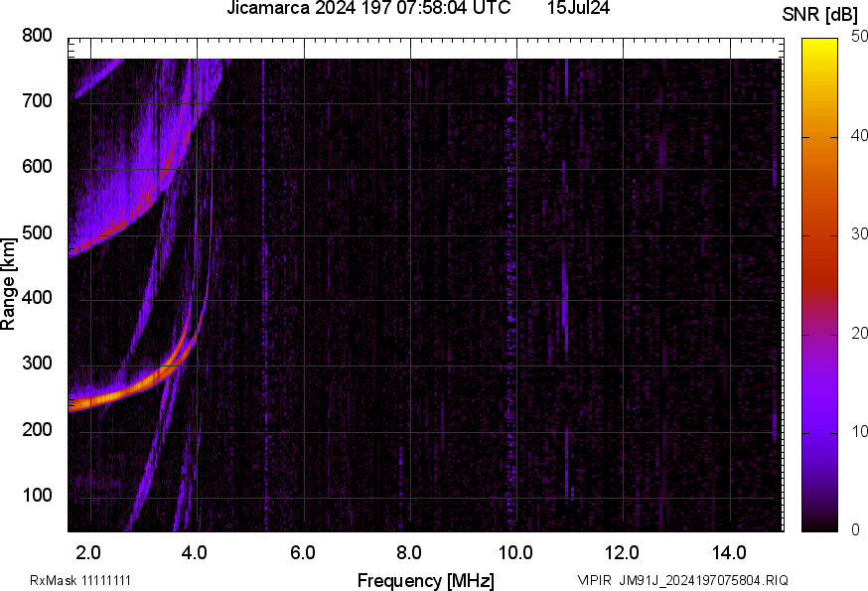Click frequency tick label '10.0'
Viewport: 868px width, 591px height.
(515, 552)
